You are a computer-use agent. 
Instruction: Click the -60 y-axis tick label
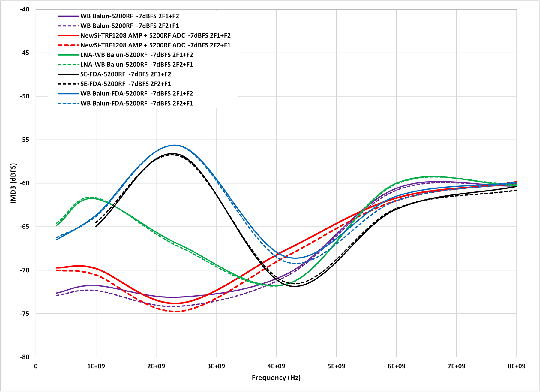click(25, 183)
